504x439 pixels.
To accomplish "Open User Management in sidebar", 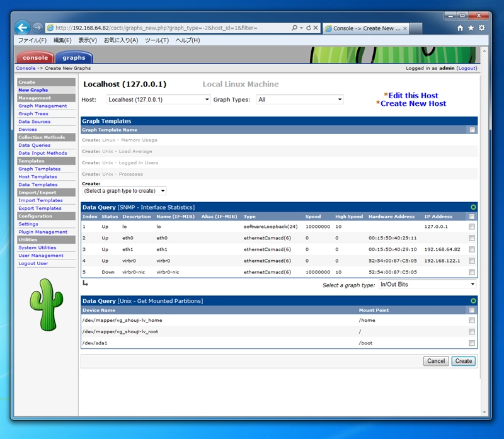I will coord(41,256).
